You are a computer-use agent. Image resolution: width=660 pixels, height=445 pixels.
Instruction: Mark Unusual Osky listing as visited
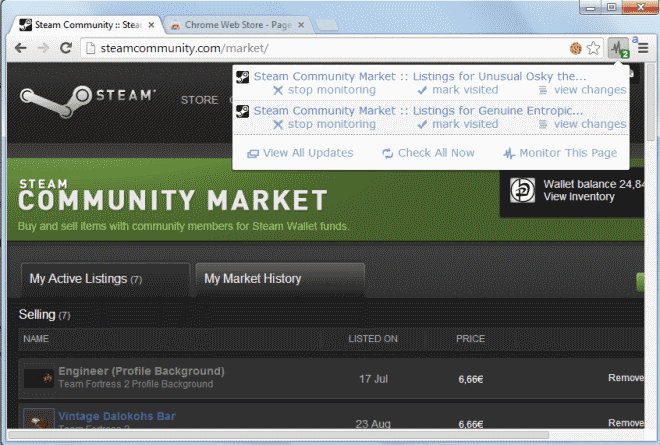[x=458, y=90]
